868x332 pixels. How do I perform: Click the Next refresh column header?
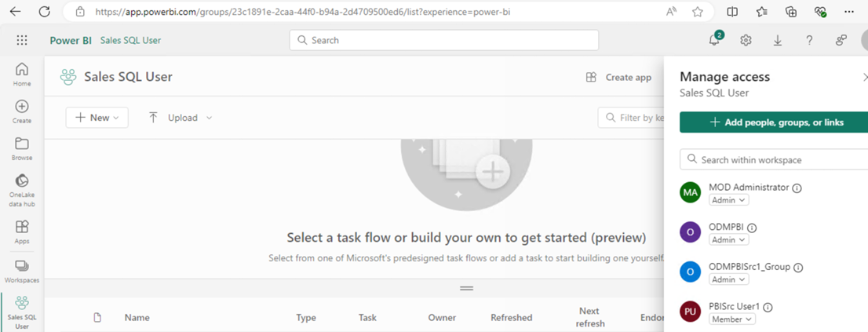(x=589, y=317)
